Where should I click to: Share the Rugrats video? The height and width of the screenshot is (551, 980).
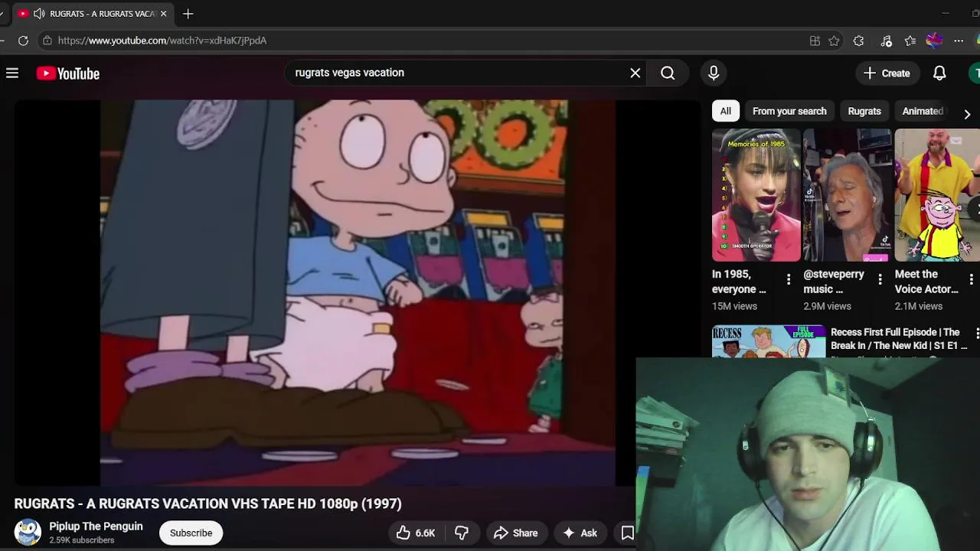point(515,533)
